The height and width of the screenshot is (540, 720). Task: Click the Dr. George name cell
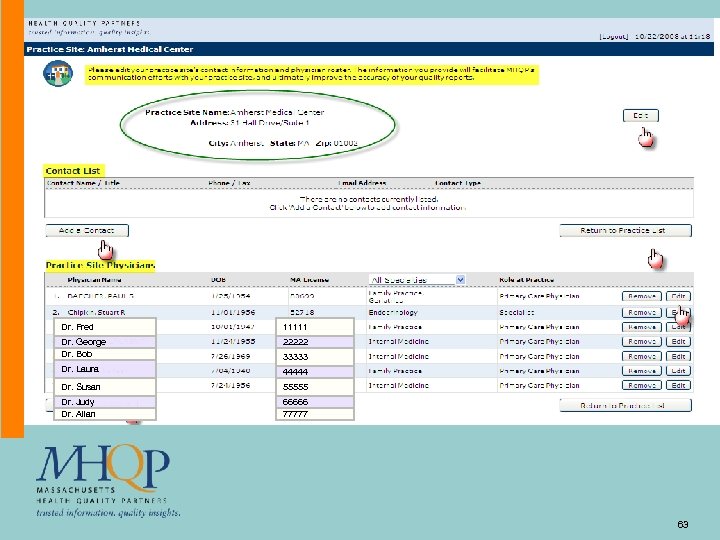pos(105,342)
